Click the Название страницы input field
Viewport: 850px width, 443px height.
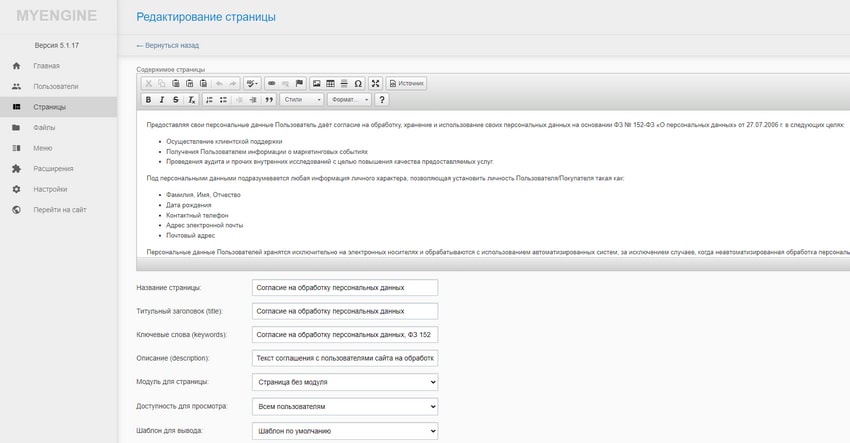(x=345, y=287)
